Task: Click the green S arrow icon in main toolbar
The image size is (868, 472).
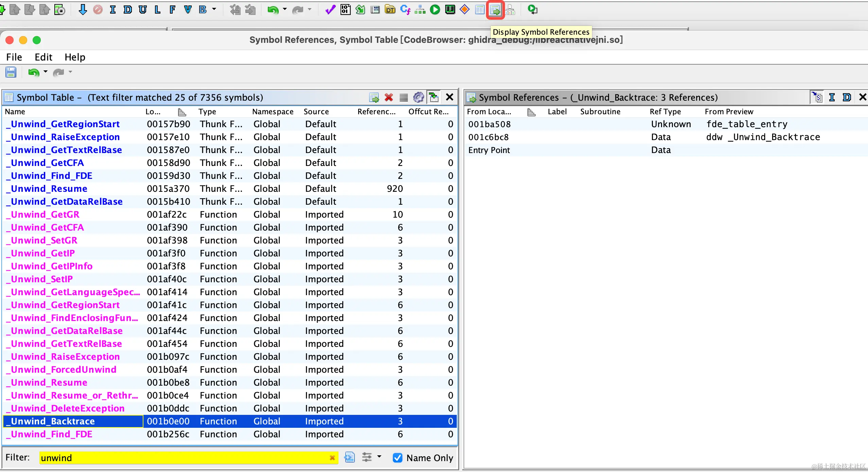Action: tap(360, 10)
